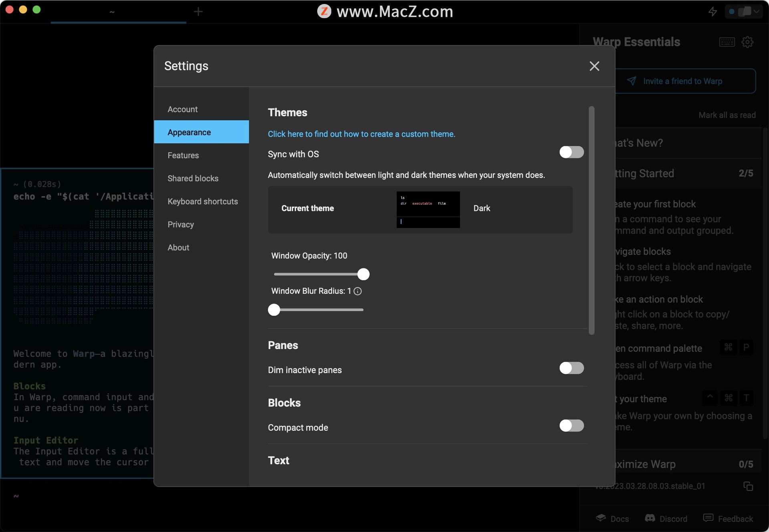769x532 pixels.
Task: Click 'Create your first block' item
Action: (x=685, y=217)
